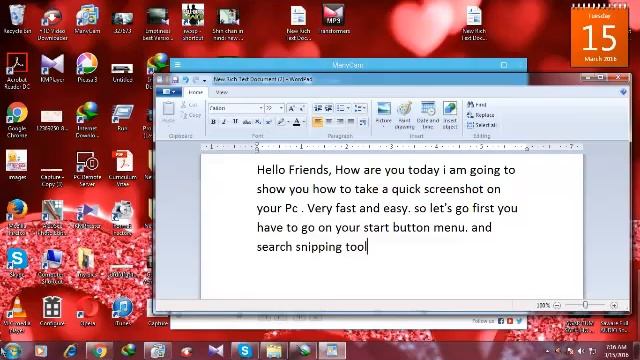Open line spacing dropdown
Viewport: 640px width, 360px height.
(x=360, y=108)
